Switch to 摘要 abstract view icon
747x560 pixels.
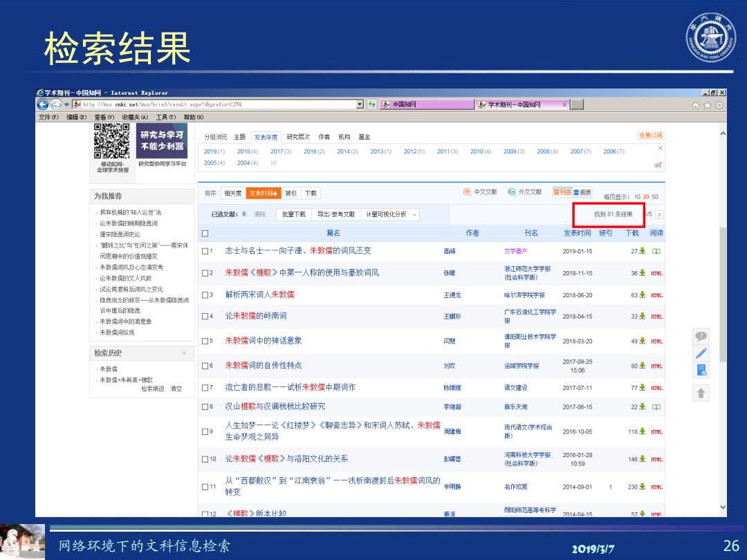tap(582, 192)
